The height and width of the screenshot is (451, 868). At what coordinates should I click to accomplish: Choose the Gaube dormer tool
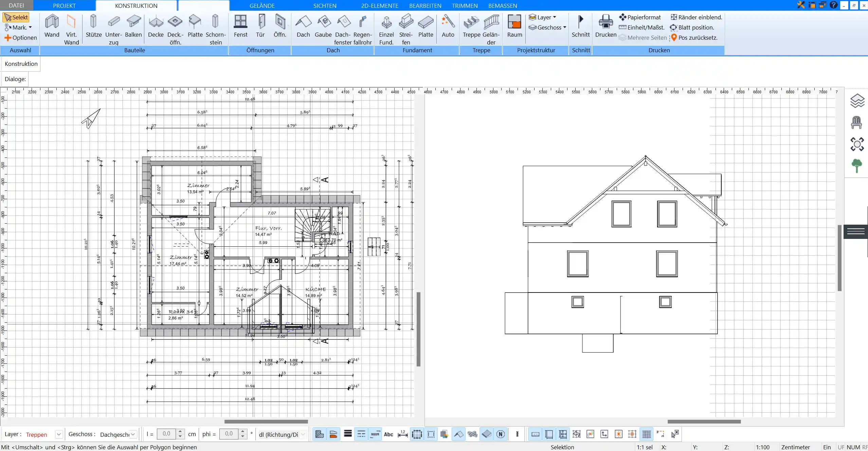(323, 26)
